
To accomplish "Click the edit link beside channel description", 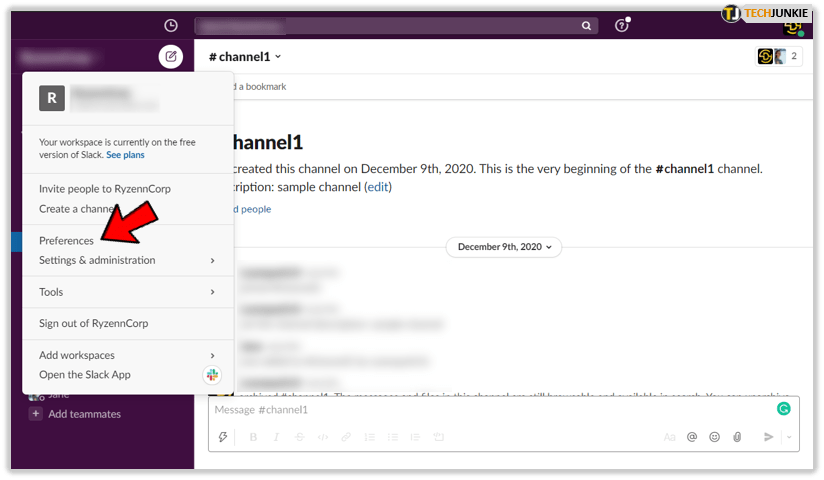I will click(377, 187).
